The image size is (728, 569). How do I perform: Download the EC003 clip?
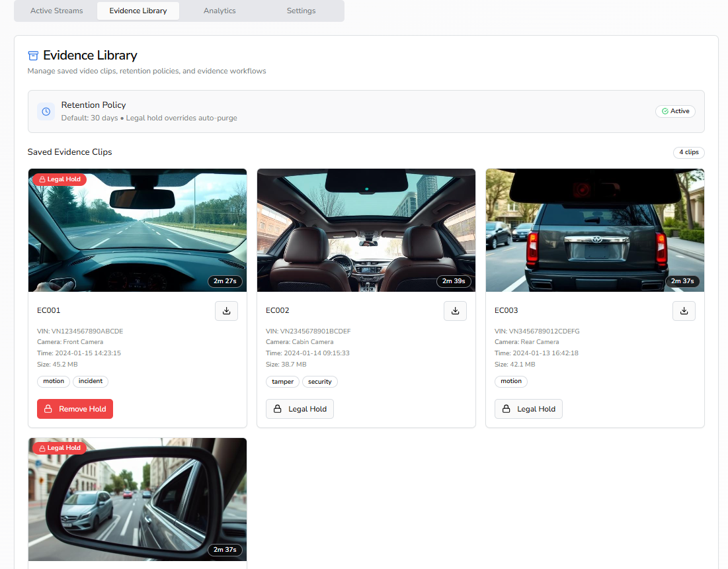click(x=684, y=311)
